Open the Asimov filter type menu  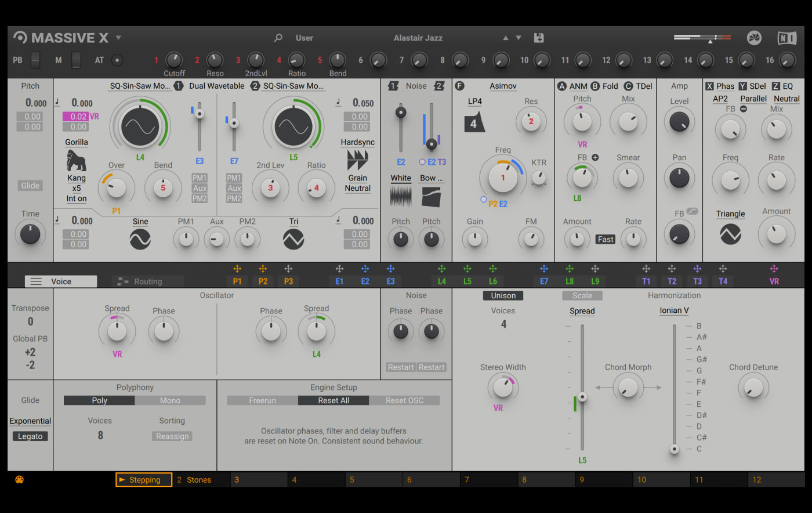(x=503, y=86)
